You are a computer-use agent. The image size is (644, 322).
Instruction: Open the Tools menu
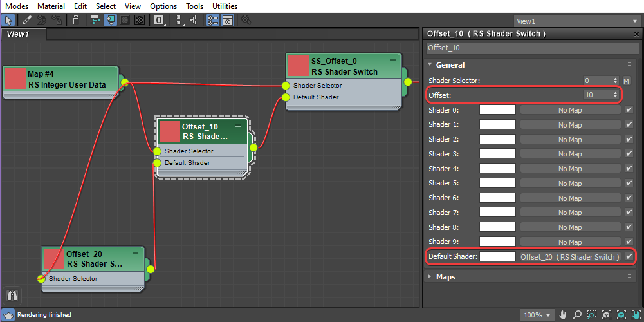click(x=195, y=6)
